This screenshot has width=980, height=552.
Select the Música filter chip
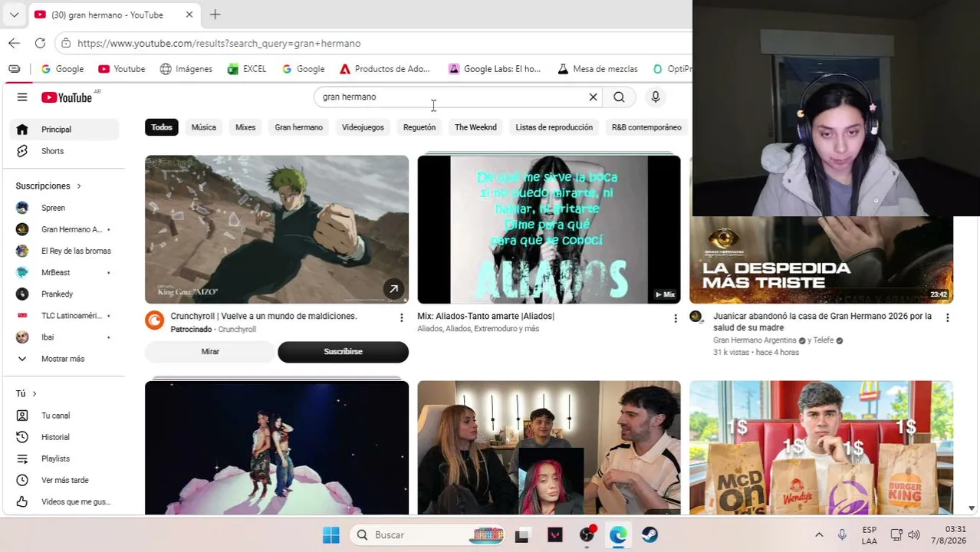(x=203, y=127)
